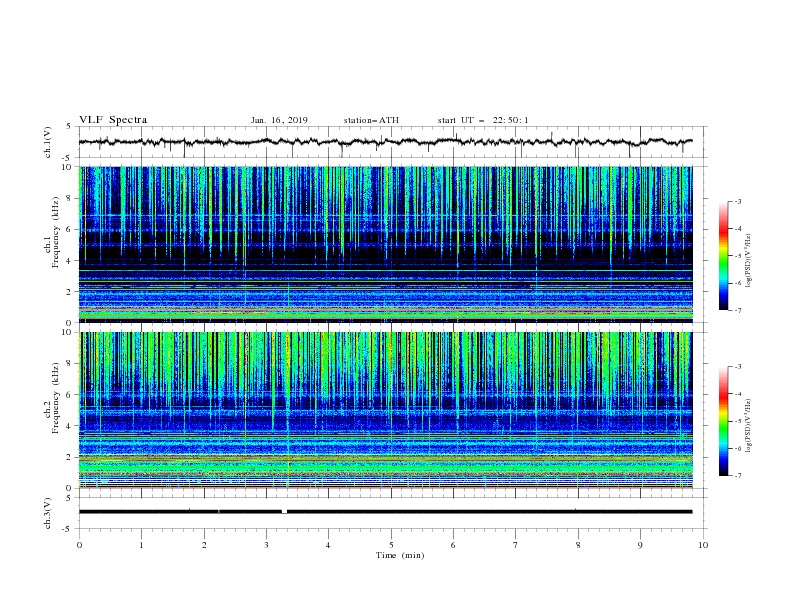This screenshot has height=612, width=792.
Task: Click the "-4" tick on ch.2 colorbar
Action: 738,394
